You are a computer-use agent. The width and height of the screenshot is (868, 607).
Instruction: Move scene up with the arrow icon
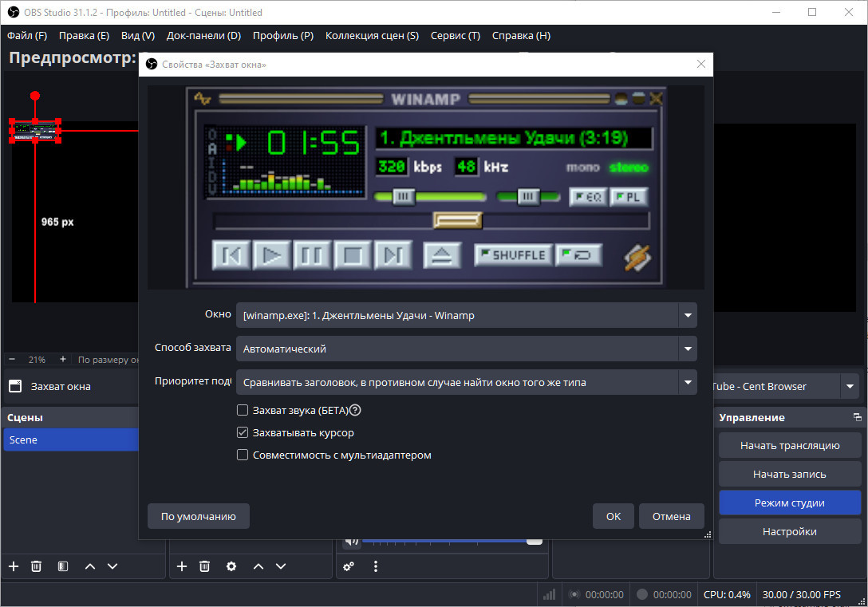[x=90, y=566]
